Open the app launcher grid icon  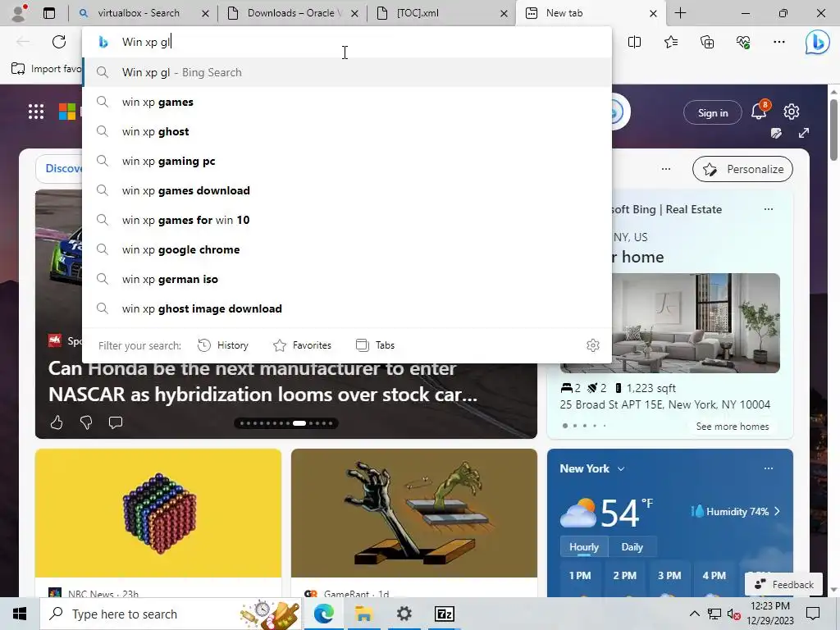click(x=36, y=112)
